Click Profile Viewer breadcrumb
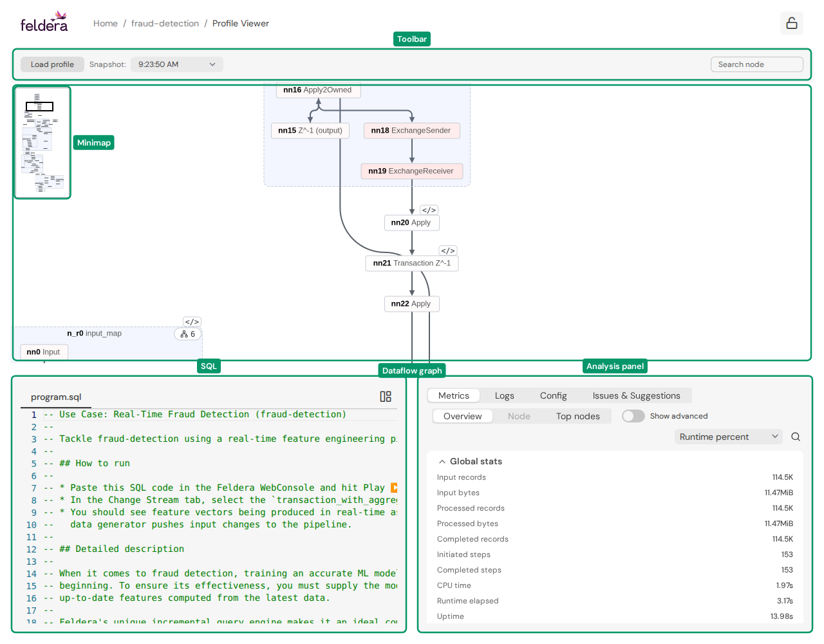 pyautogui.click(x=241, y=23)
